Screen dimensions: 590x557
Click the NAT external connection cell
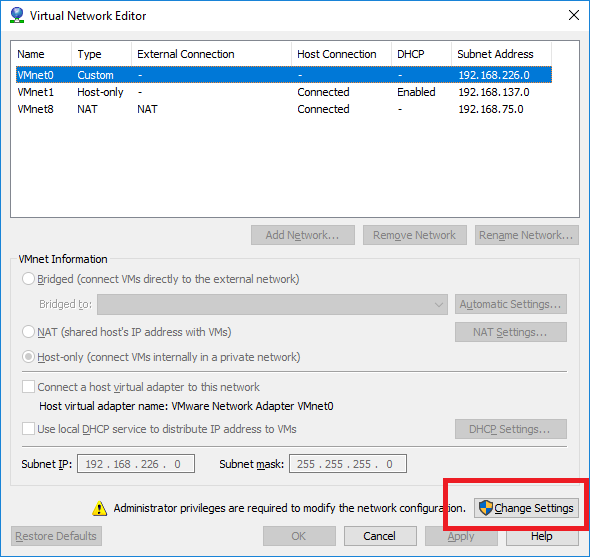[147, 109]
